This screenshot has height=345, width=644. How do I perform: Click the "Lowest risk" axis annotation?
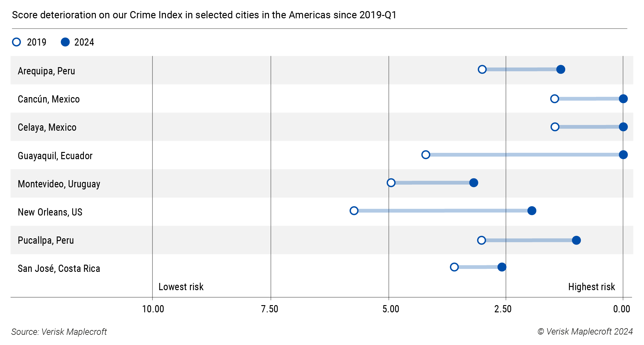click(x=181, y=287)
